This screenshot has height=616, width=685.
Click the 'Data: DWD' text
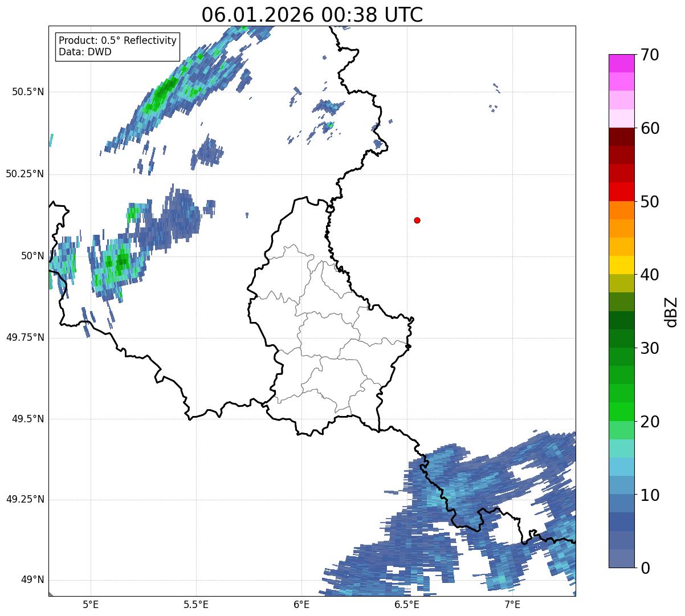click(x=85, y=52)
